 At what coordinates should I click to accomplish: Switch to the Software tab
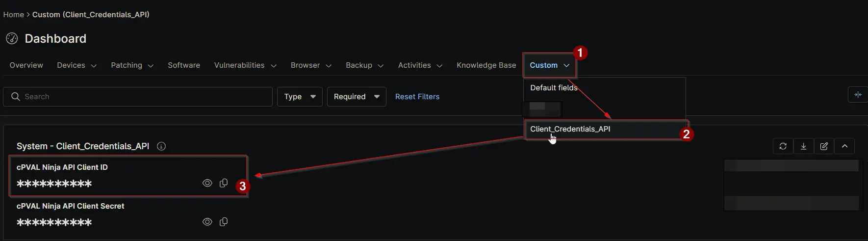pos(184,65)
